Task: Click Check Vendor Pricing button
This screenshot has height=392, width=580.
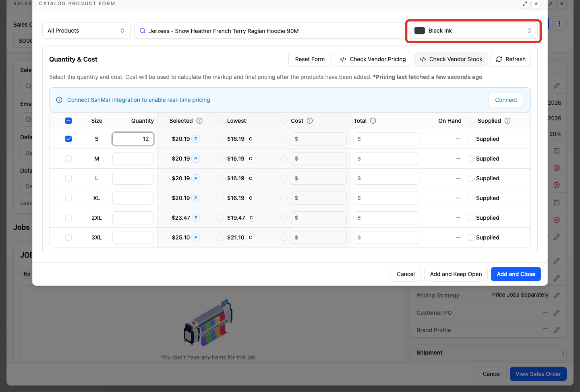Action: coord(373,59)
